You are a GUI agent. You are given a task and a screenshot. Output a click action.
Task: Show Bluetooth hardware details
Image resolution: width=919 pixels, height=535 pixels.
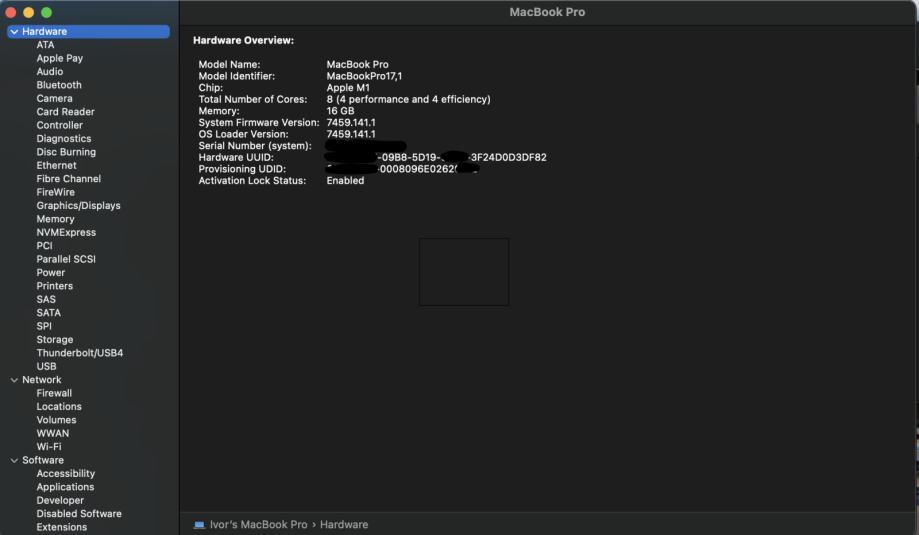(x=59, y=86)
